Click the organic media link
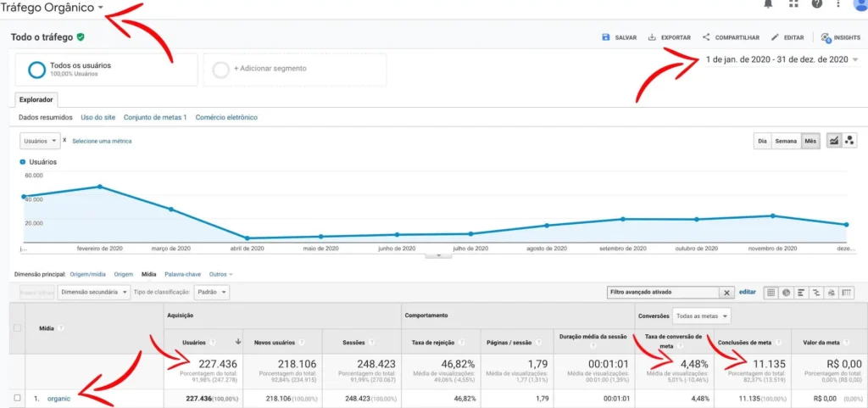868x408 pixels. click(58, 398)
